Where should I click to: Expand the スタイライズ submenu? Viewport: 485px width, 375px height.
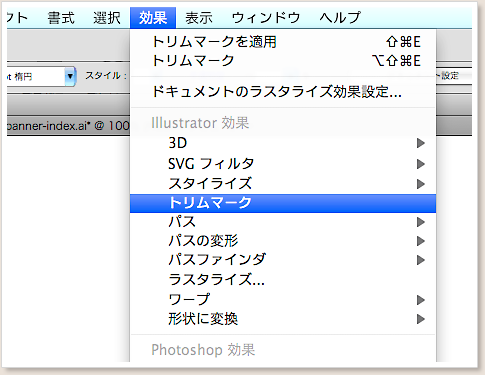point(283,184)
